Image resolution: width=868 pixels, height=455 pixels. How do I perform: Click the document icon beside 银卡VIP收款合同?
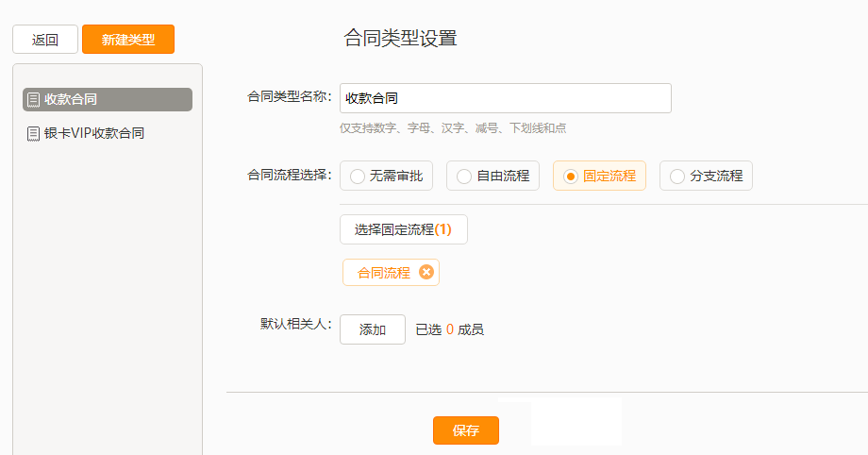point(34,133)
